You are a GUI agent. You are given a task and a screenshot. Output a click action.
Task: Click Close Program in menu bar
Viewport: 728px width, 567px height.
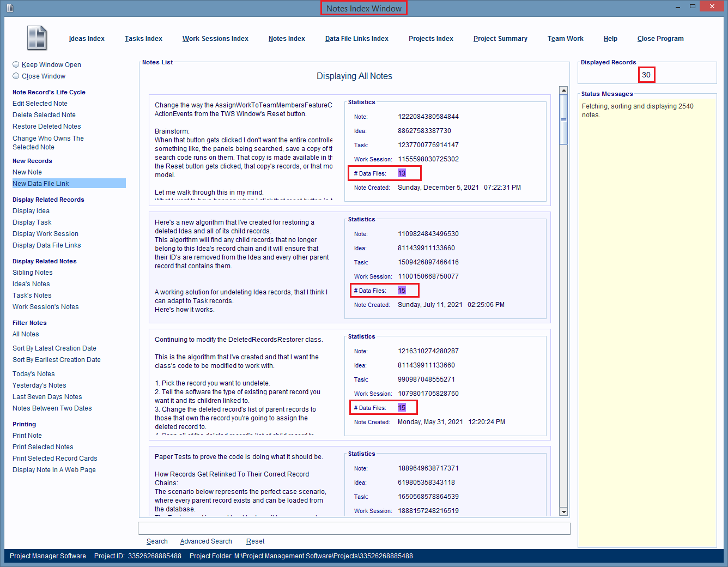(x=660, y=39)
